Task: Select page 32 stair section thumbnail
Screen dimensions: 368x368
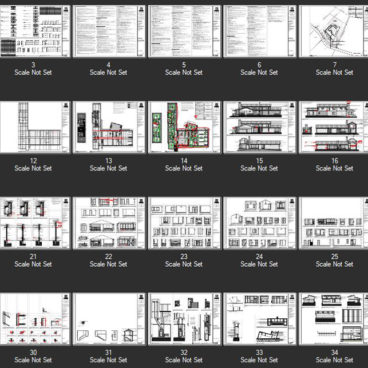Action: (184, 319)
